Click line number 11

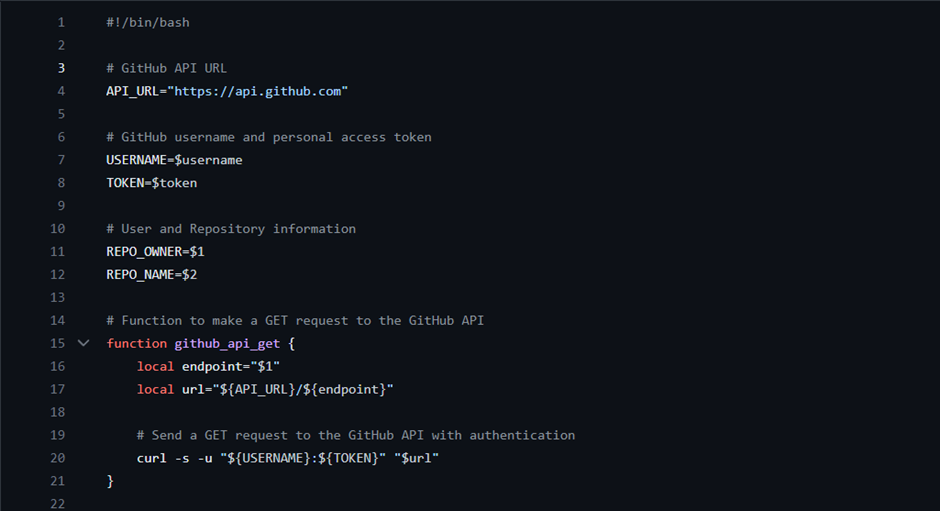(58, 252)
